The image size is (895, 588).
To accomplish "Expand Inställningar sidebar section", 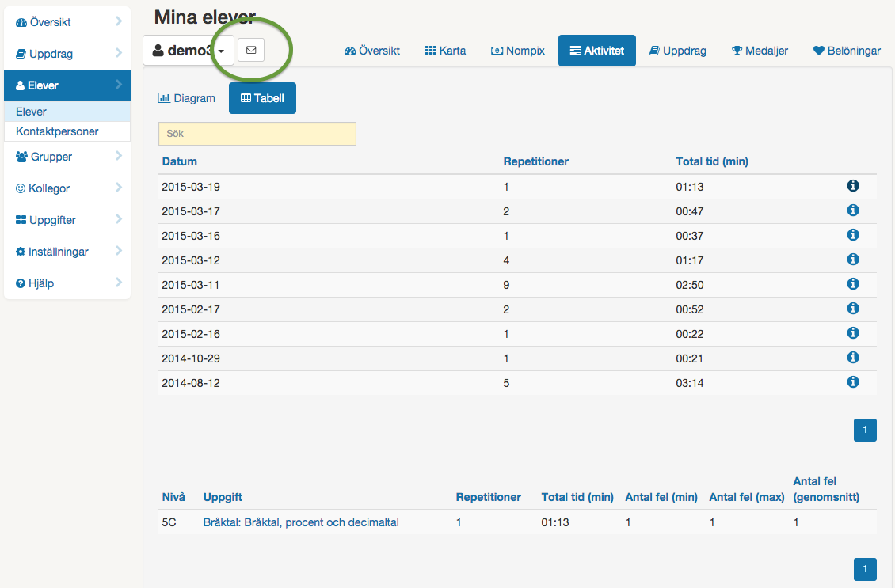I will (x=67, y=252).
